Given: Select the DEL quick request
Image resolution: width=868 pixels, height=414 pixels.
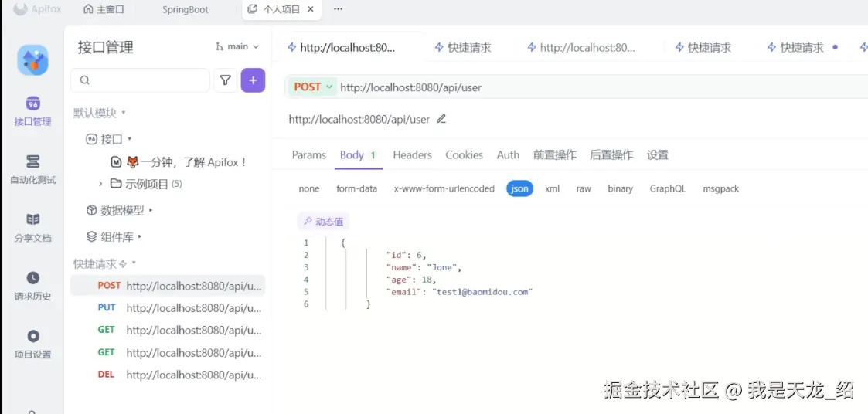Looking at the screenshot, I should coord(168,375).
